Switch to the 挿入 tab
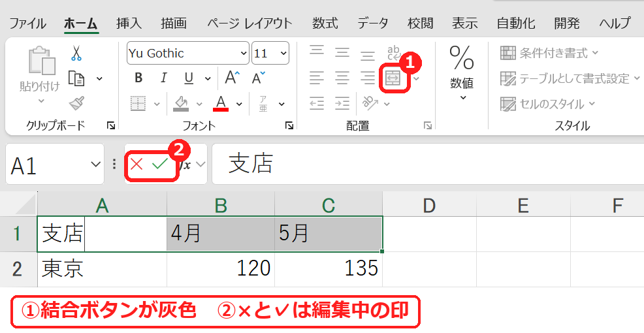644x333 pixels. 129,24
